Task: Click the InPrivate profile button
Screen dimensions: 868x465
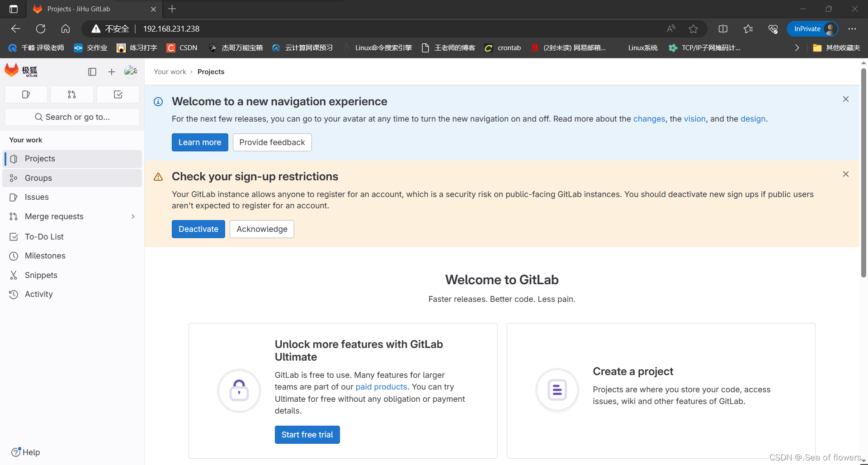Action: [x=813, y=29]
